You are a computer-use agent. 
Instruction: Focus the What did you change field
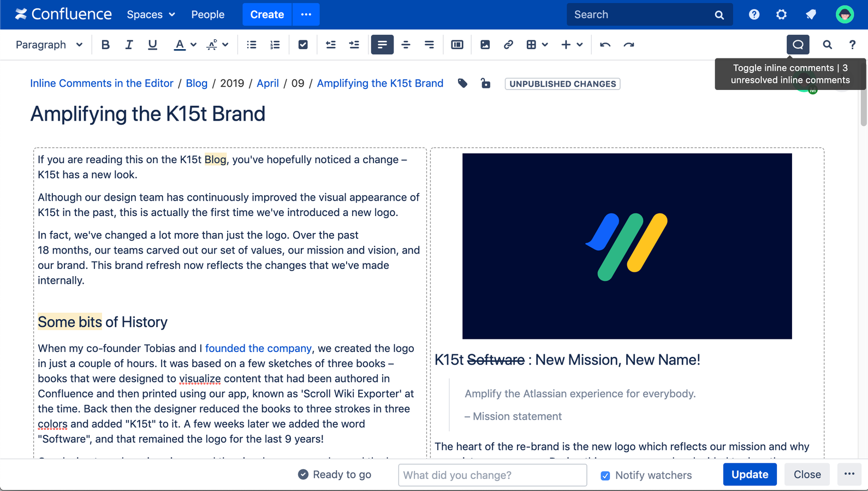pos(492,475)
